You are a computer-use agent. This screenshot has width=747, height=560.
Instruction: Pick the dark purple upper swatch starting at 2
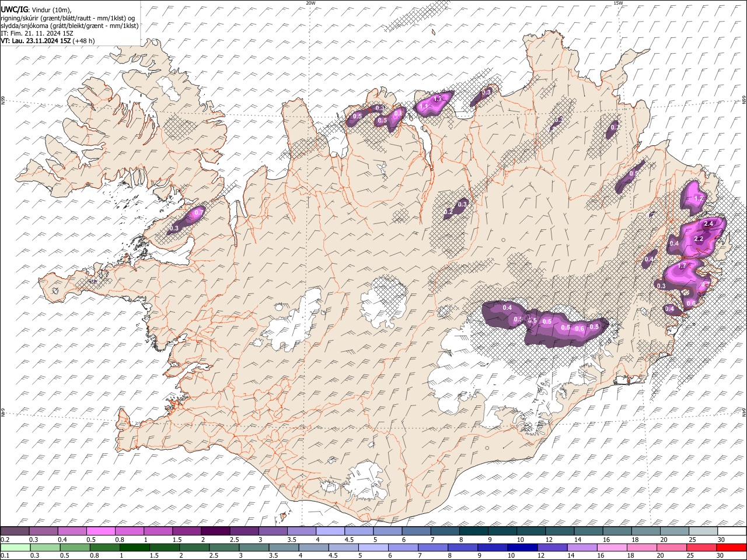(x=215, y=531)
